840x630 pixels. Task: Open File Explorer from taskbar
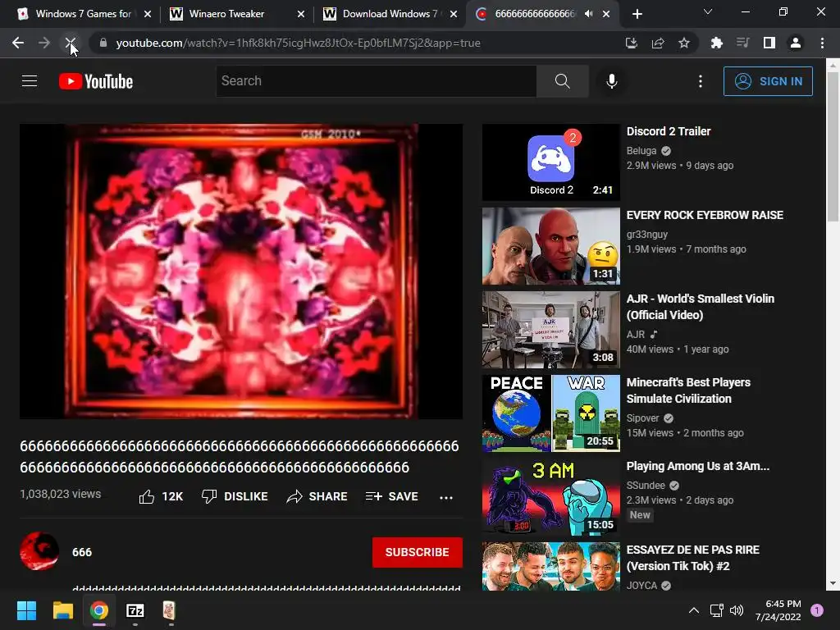[62, 610]
